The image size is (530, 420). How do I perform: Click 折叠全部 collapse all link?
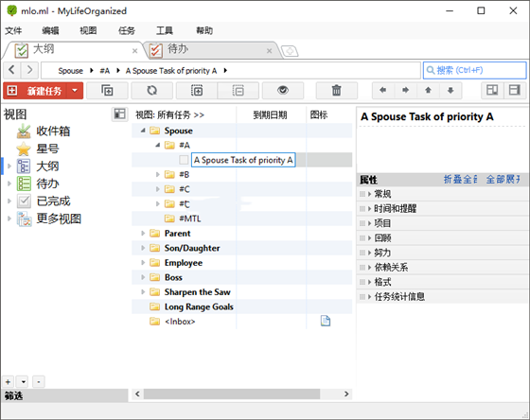(x=460, y=179)
